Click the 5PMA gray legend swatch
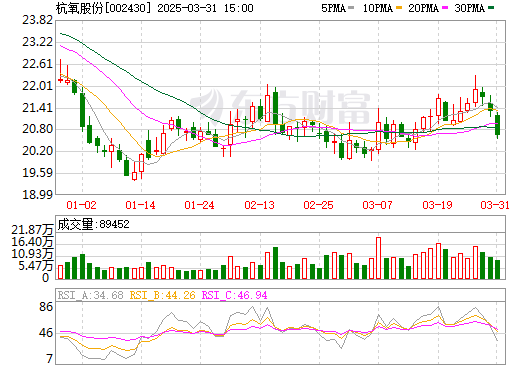 tap(351, 8)
